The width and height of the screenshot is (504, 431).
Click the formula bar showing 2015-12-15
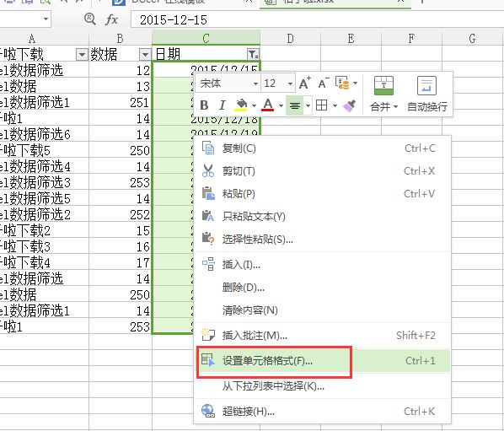click(317, 19)
